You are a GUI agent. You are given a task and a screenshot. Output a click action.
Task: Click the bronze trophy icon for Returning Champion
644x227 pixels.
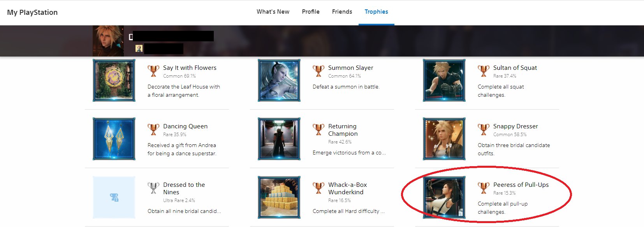(x=318, y=129)
